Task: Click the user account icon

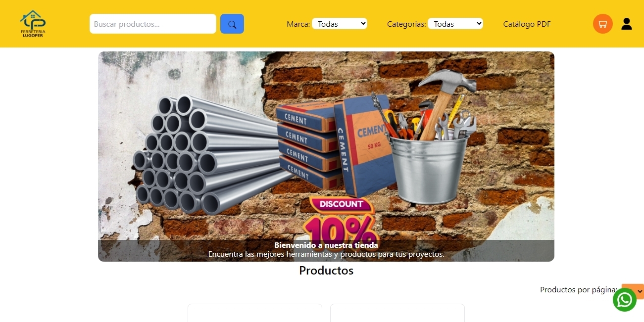Action: click(627, 24)
